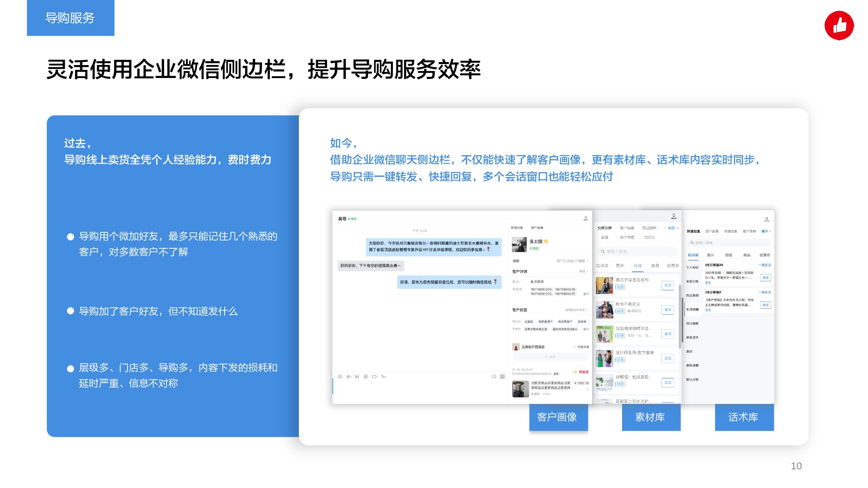Open 个人知识 category in script panel
868x488 pixels.
pos(692,267)
